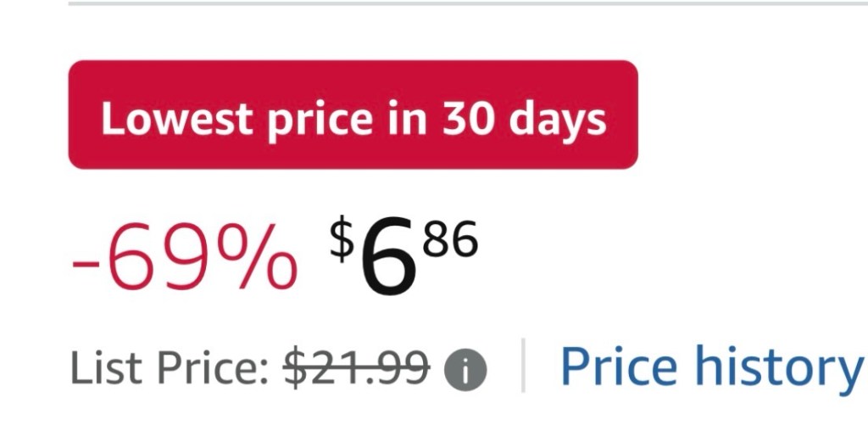
Task: Click the List Price: label
Action: coord(170,367)
